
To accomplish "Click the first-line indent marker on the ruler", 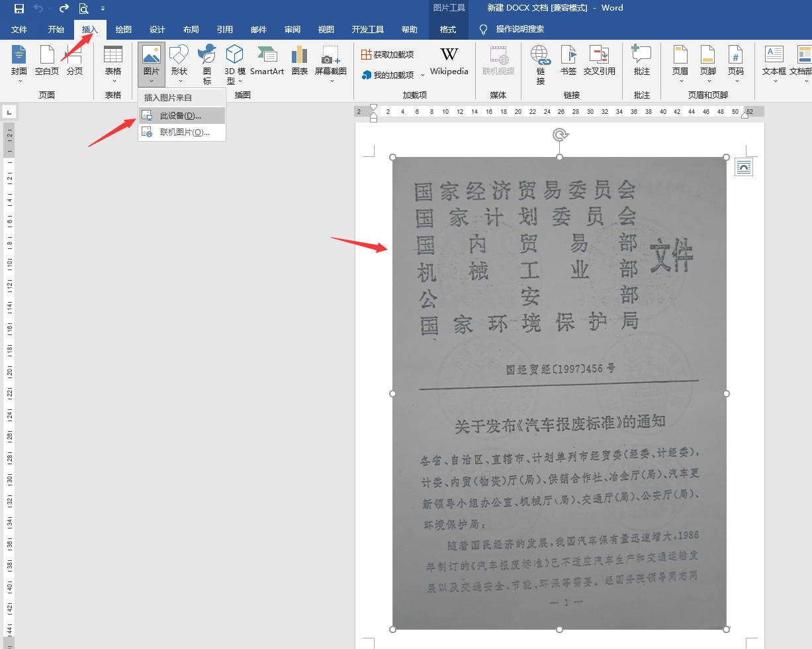I will tap(373, 108).
